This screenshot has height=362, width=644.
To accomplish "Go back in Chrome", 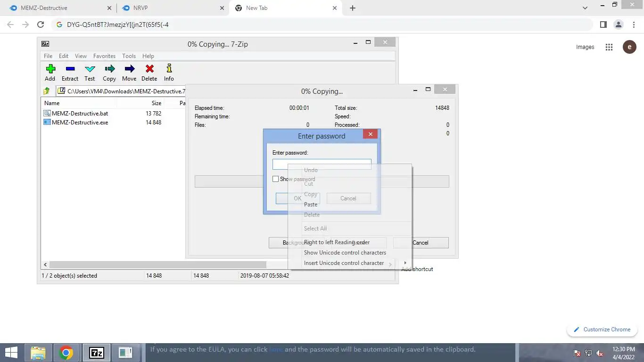I will pyautogui.click(x=10, y=25).
